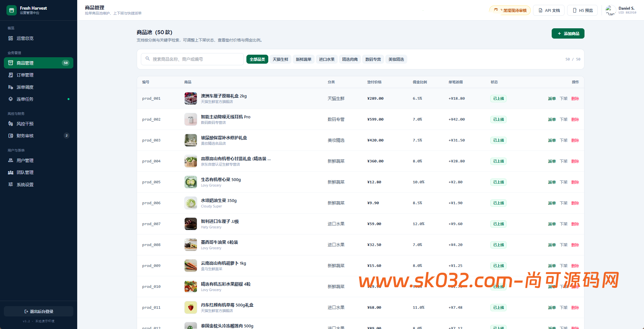The width and height of the screenshot is (644, 329).
Task: Click the 风控干预 sidebar icon
Action: (11, 124)
